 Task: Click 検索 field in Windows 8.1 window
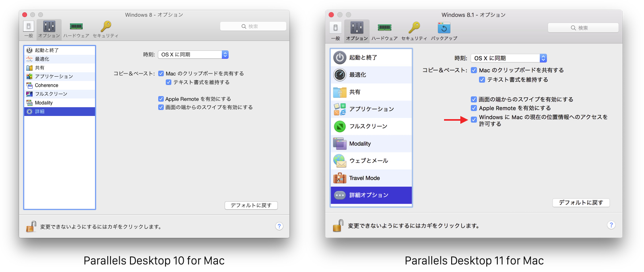(583, 28)
